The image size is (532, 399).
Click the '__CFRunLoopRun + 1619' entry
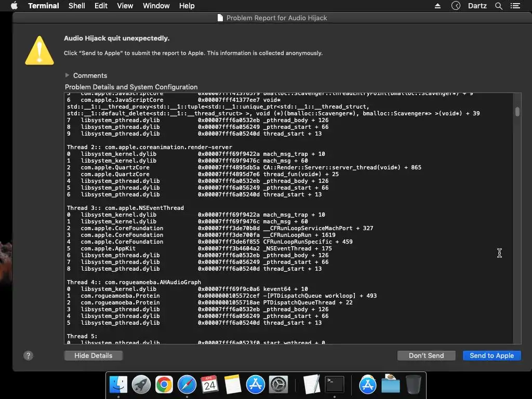click(x=299, y=235)
